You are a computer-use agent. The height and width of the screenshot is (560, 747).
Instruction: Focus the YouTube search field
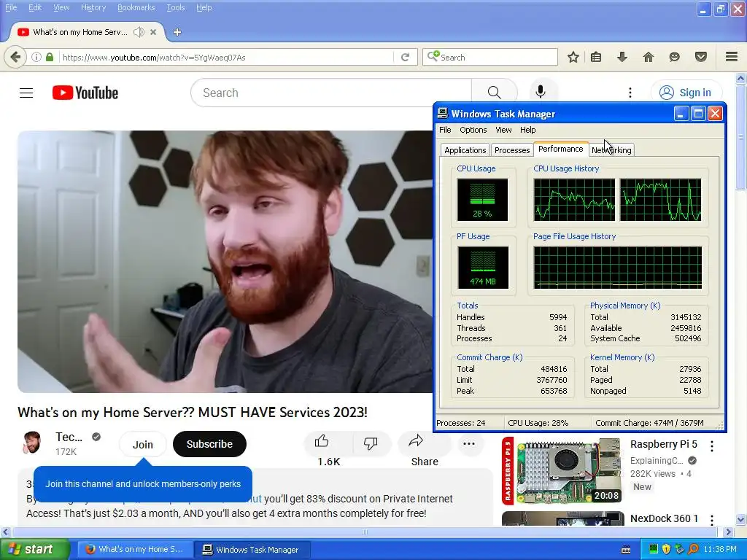click(x=331, y=93)
